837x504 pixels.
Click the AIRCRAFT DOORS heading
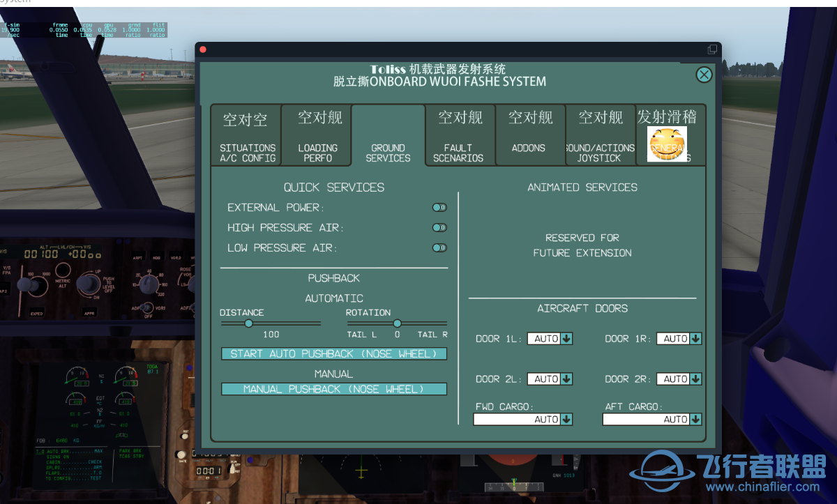coord(582,308)
